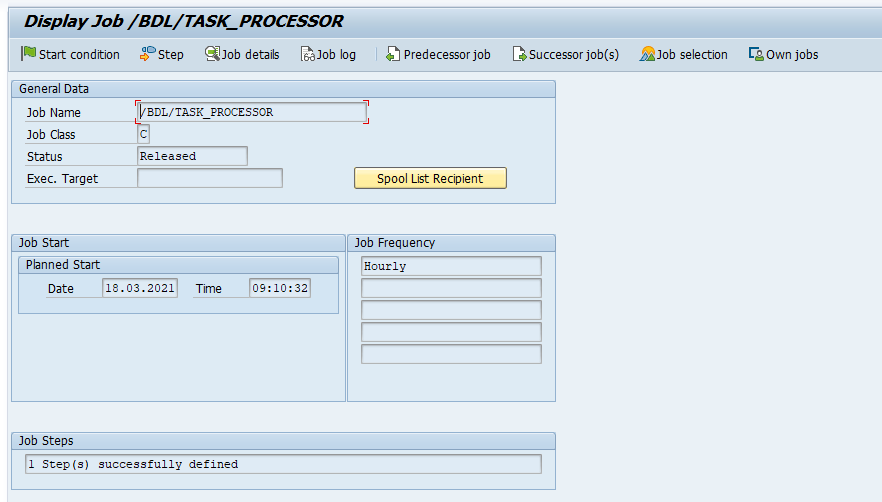
Task: Select the Hourly job frequency field
Action: (x=450, y=266)
